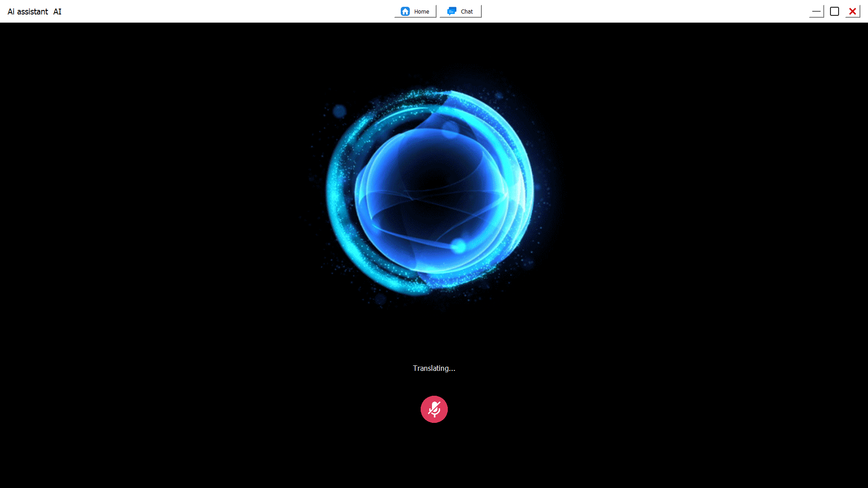This screenshot has height=488, width=868.
Task: Open chat via the speech bubbles icon
Action: pos(452,11)
